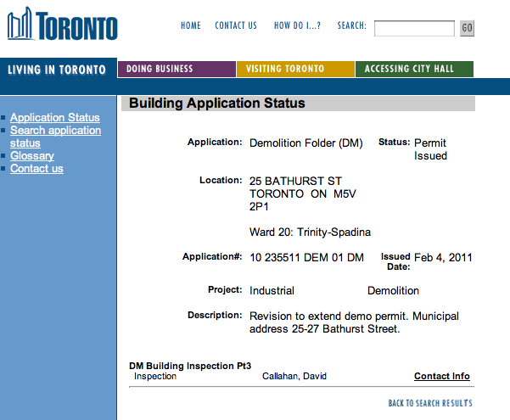Go back to search results
Screen dimensions: 510x420
(430, 403)
